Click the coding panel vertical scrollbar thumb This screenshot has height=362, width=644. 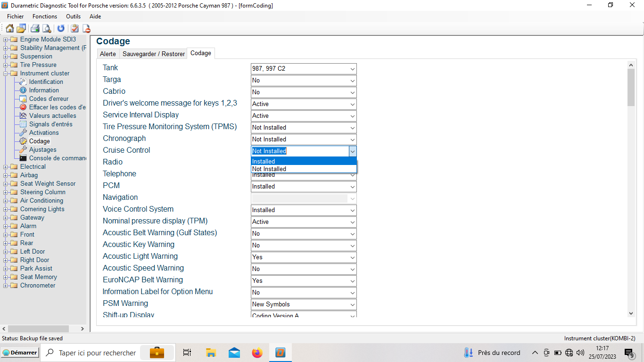[x=631, y=87]
